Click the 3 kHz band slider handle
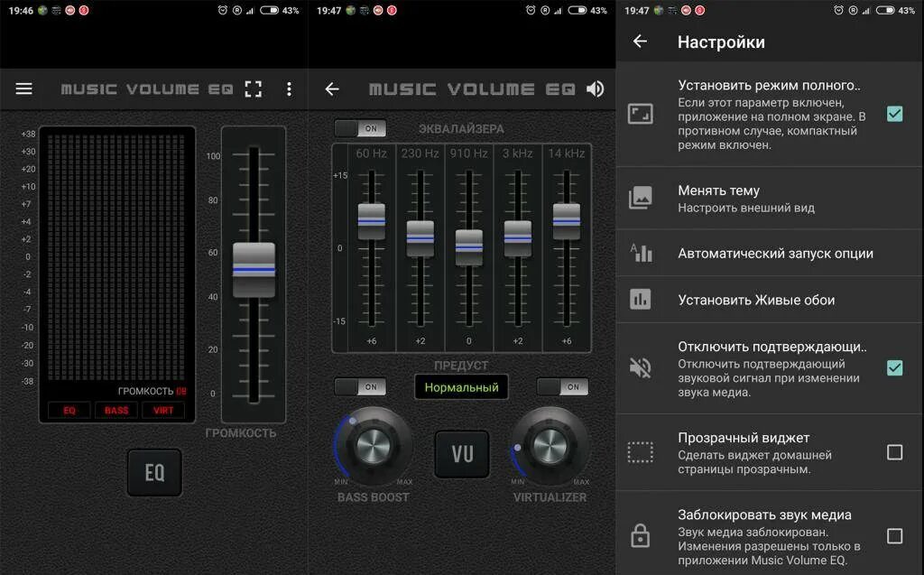Viewport: 924px width, 575px height. tap(517, 238)
